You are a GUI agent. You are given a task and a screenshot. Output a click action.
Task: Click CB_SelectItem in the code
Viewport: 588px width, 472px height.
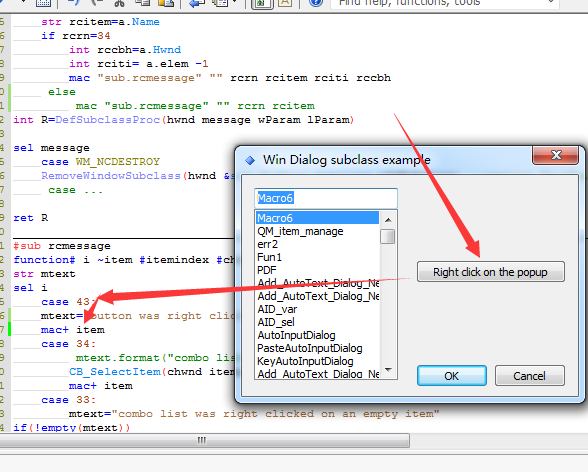pos(115,372)
